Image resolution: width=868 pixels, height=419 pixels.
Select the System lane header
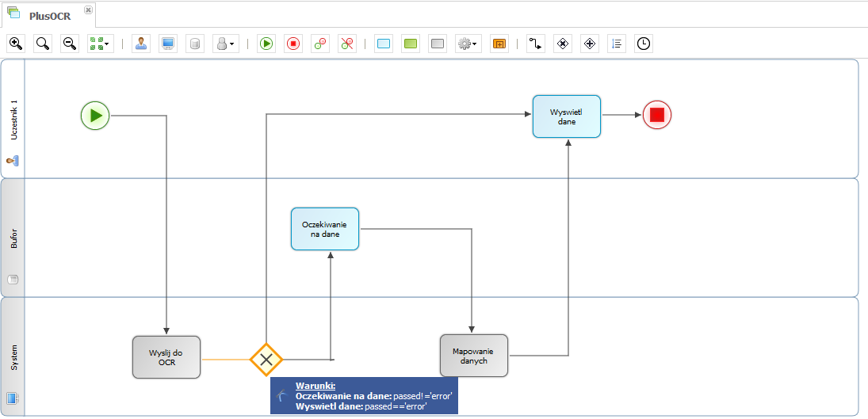click(x=13, y=356)
